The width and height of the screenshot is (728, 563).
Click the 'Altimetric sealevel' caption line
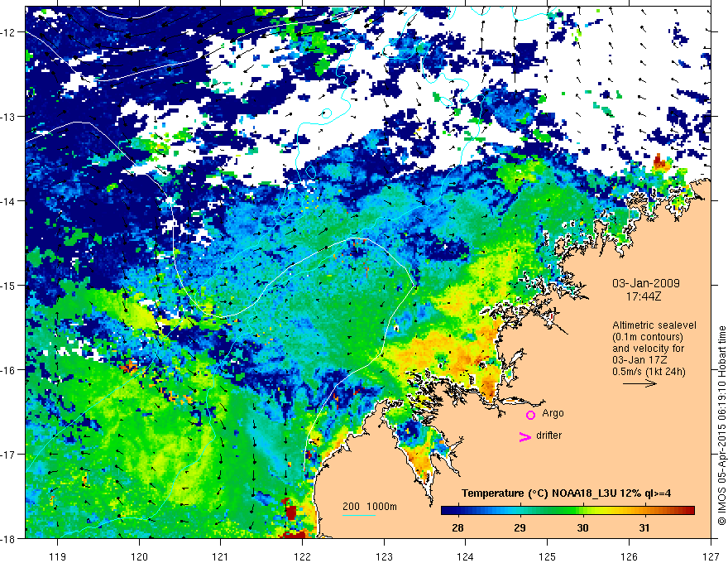[654, 325]
